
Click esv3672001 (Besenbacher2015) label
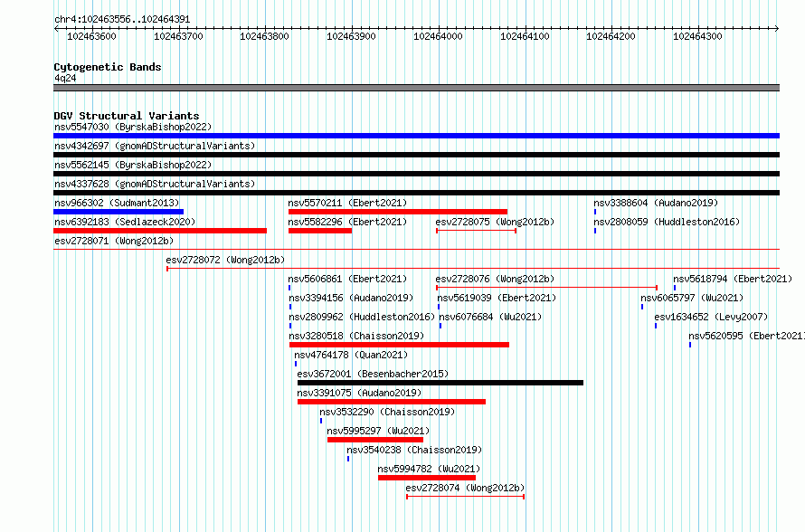[373, 374]
